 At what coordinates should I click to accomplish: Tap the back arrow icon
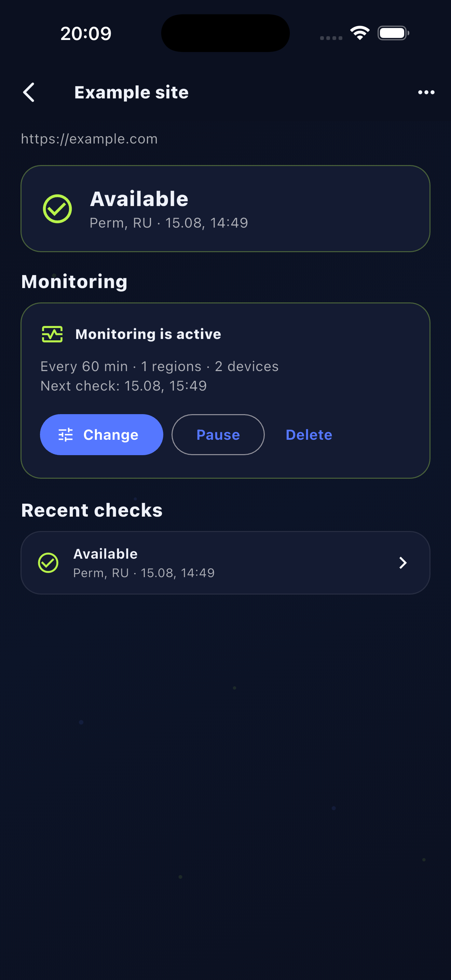pyautogui.click(x=29, y=93)
